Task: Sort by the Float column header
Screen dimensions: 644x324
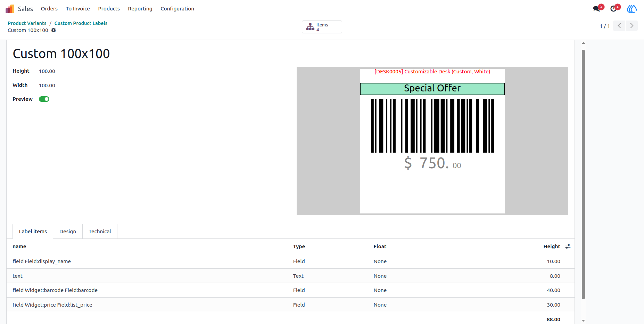Action: (380, 246)
